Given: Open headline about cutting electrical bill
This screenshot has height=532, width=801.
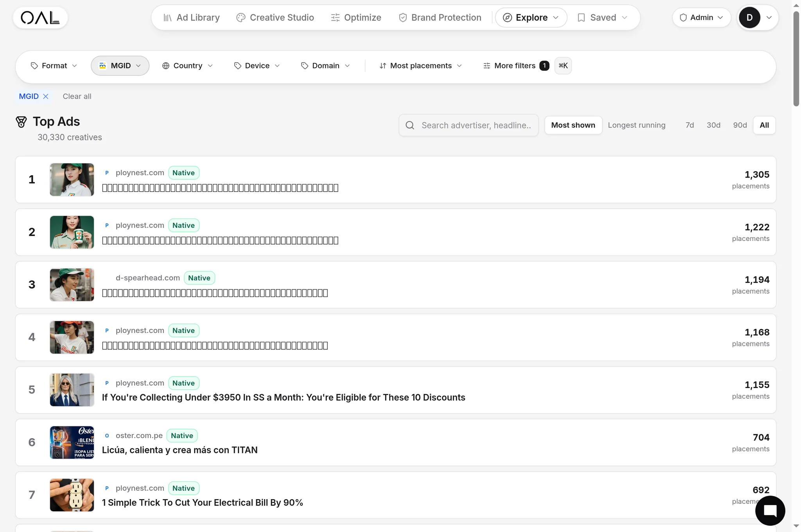Looking at the screenshot, I should 203,503.
